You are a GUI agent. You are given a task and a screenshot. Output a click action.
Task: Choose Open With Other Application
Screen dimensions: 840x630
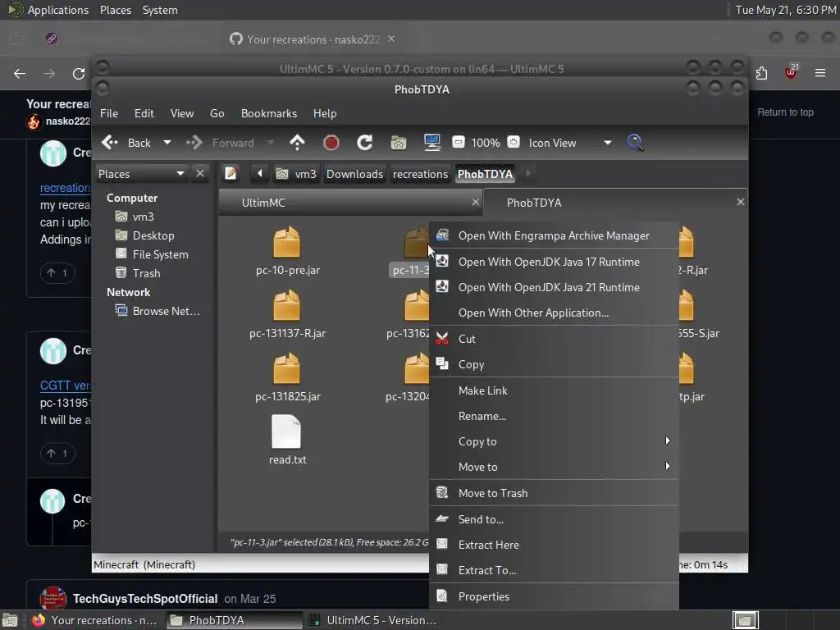tap(554, 313)
